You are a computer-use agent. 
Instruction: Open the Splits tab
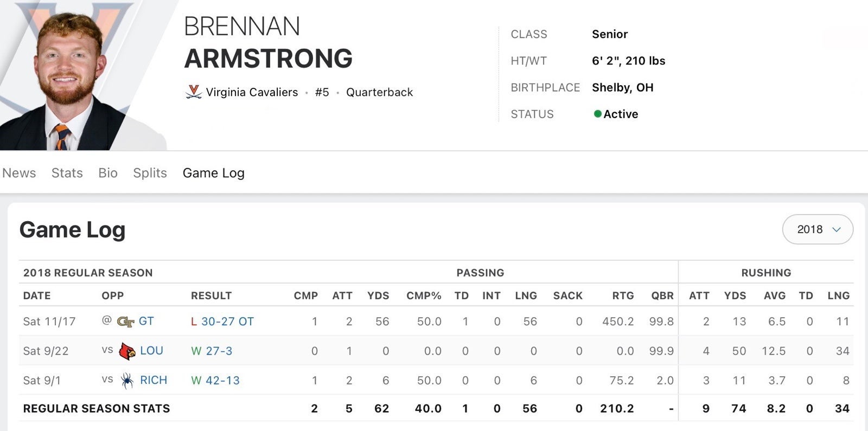tap(150, 173)
